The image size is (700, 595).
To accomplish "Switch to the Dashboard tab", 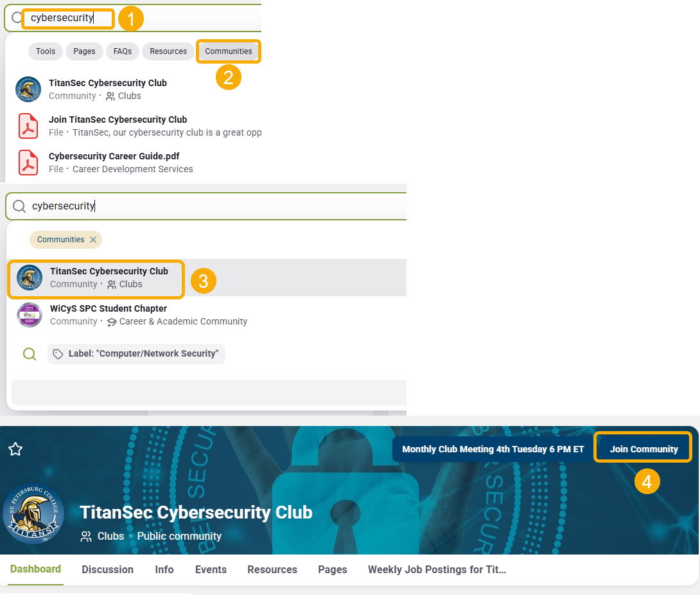I will click(36, 569).
